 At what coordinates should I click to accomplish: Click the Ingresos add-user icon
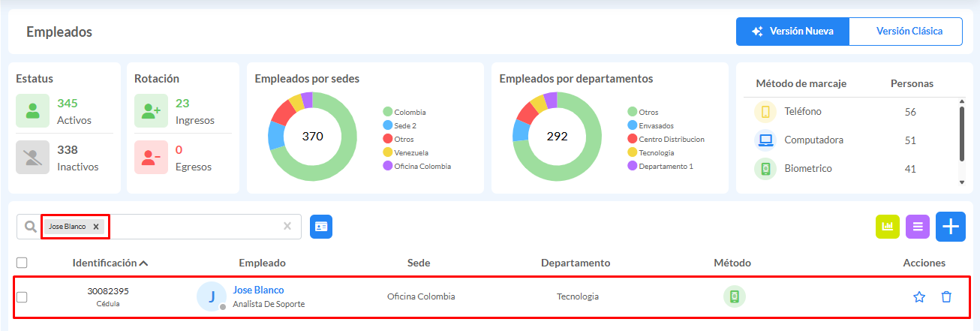(152, 111)
